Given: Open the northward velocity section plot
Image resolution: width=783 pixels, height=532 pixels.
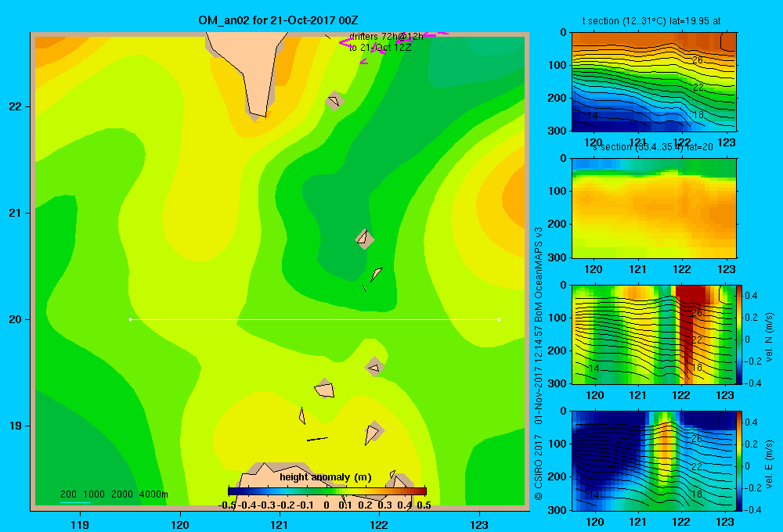Looking at the screenshot, I should click(654, 334).
